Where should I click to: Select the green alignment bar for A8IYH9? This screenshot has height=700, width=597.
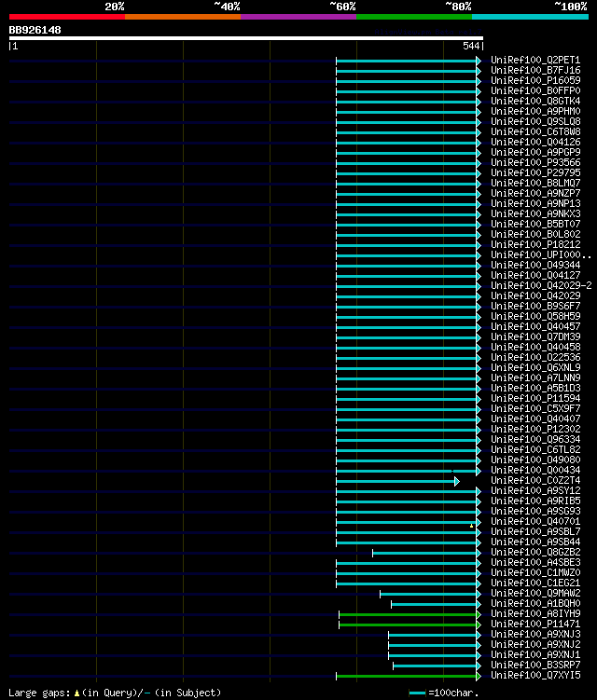[410, 615]
